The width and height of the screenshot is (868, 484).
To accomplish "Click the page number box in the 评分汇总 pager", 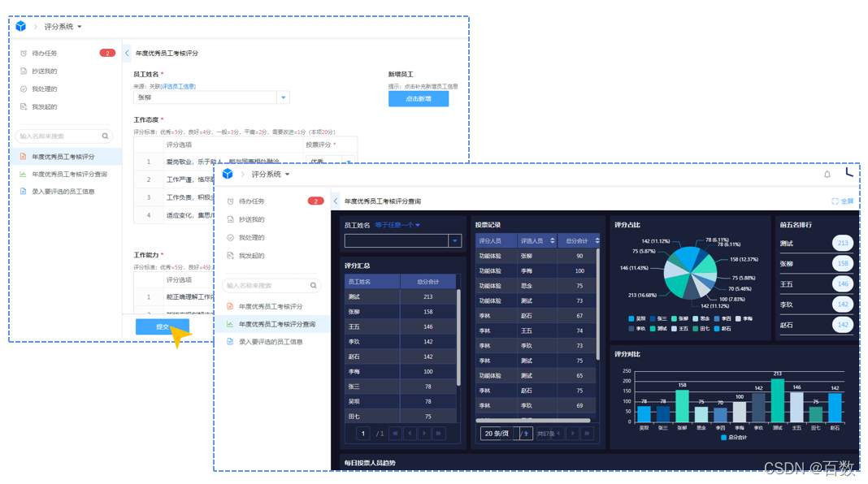I will click(363, 434).
